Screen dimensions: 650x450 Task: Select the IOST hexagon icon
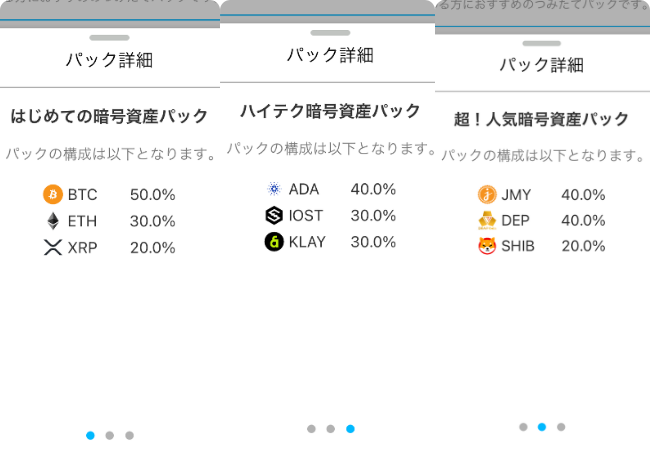click(274, 215)
